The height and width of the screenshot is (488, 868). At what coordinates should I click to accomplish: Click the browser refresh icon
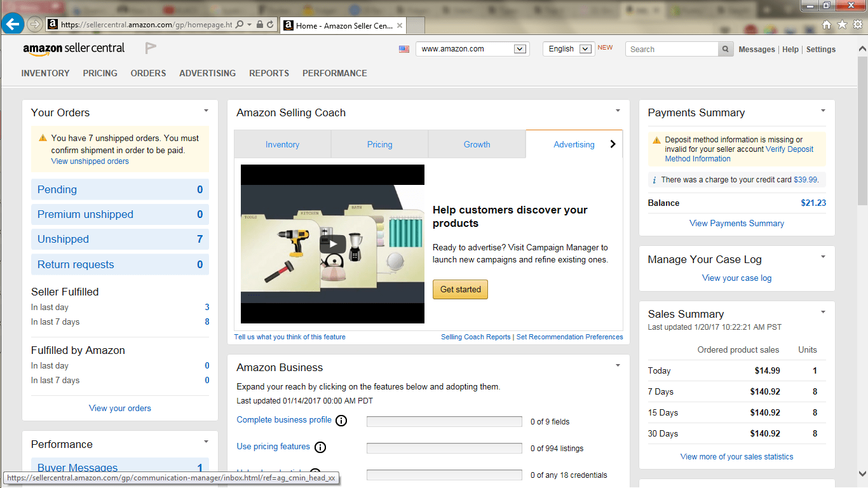click(270, 25)
